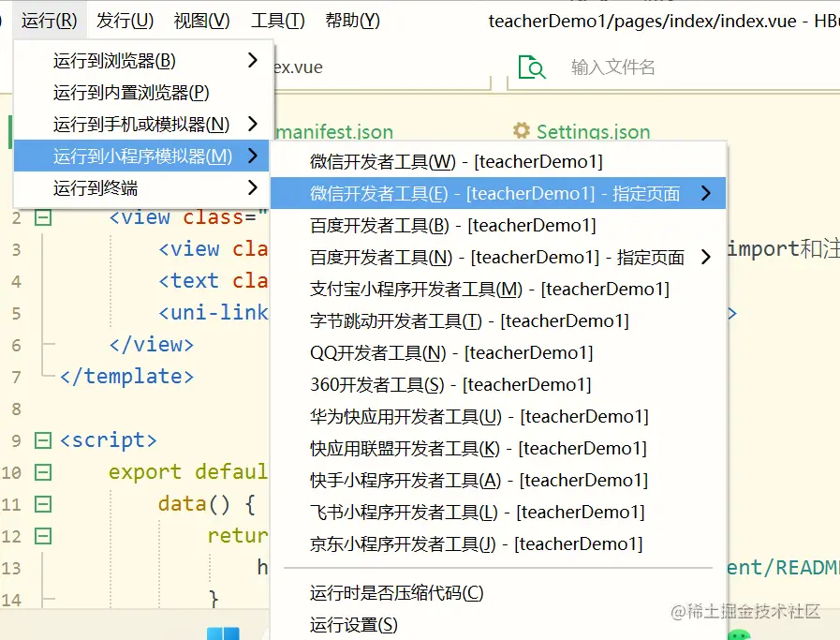Run with 字节跳动开发者工具(T)

(498, 320)
